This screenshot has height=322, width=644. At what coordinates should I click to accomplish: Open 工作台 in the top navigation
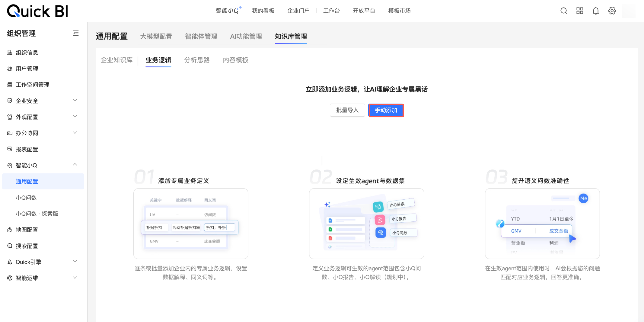(331, 11)
